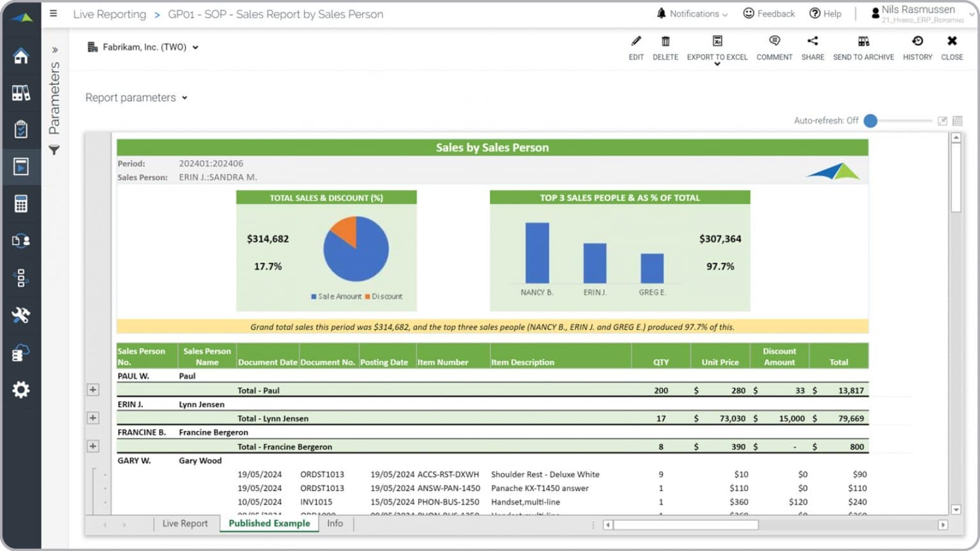The height and width of the screenshot is (551, 980).
Task: Select the clipboard checklist icon in sidebar
Action: pyautogui.click(x=21, y=129)
